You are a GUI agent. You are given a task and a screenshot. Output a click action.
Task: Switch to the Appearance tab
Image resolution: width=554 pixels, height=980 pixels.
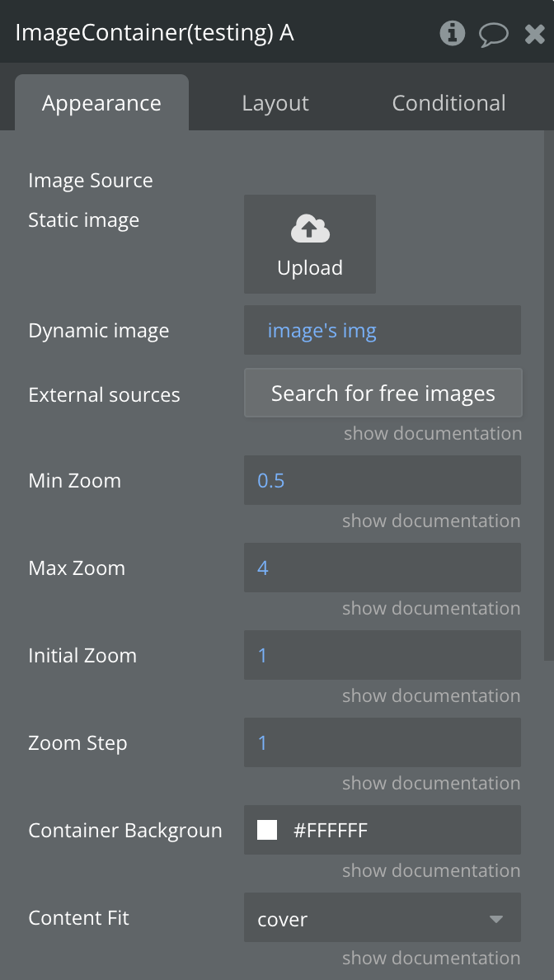pos(101,103)
